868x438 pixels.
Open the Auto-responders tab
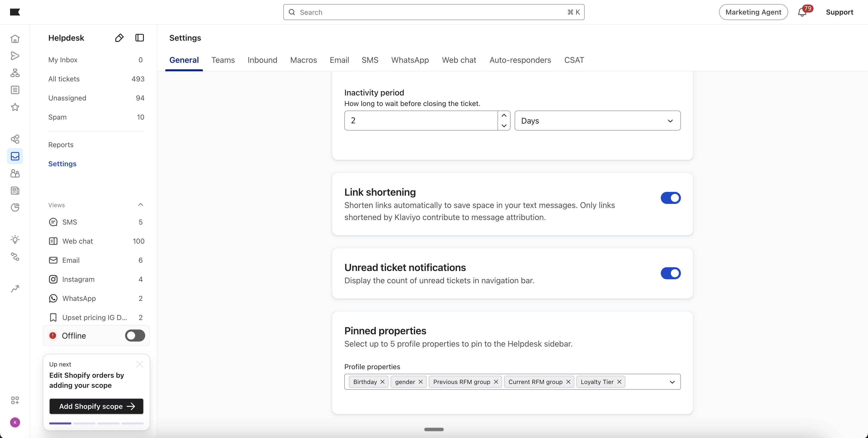tap(520, 60)
